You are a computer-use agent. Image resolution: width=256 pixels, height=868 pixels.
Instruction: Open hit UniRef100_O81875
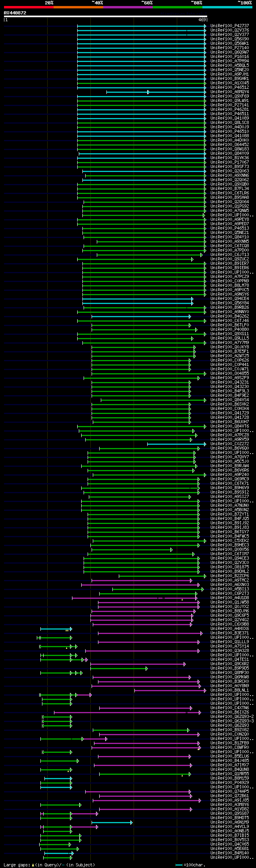point(230,567)
